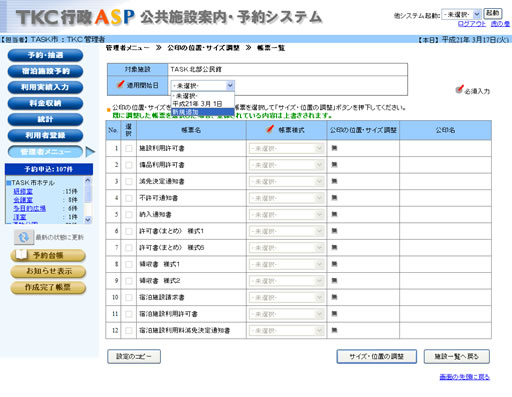
Task: Open 作成完了帳票
Action: pos(48,288)
